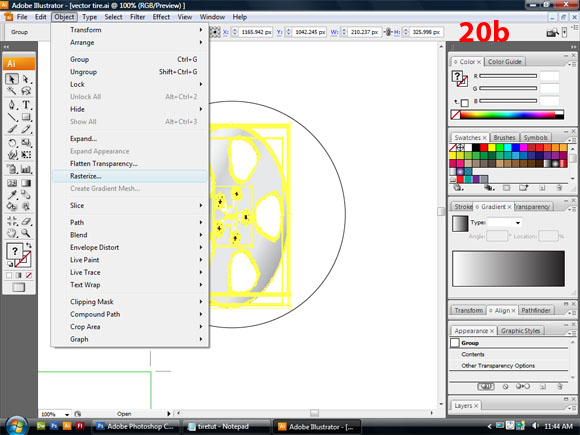
Task: Click the color spectrum bar
Action: [x=508, y=115]
